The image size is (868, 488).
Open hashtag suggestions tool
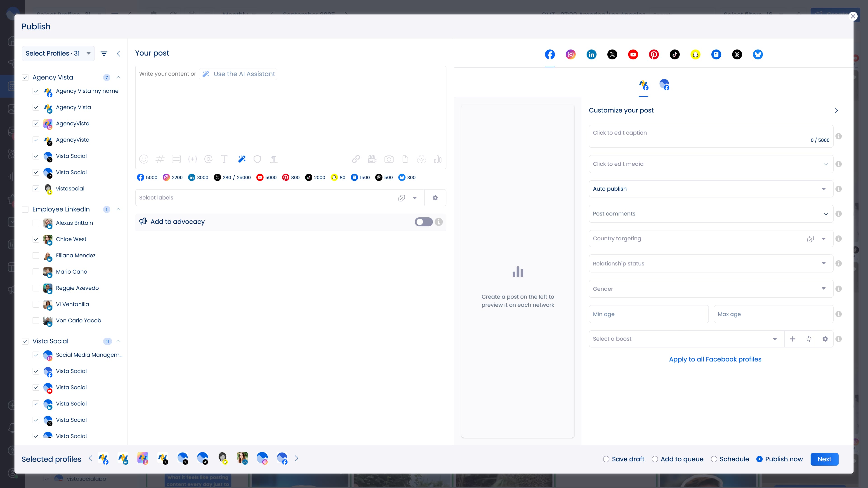pos(160,159)
